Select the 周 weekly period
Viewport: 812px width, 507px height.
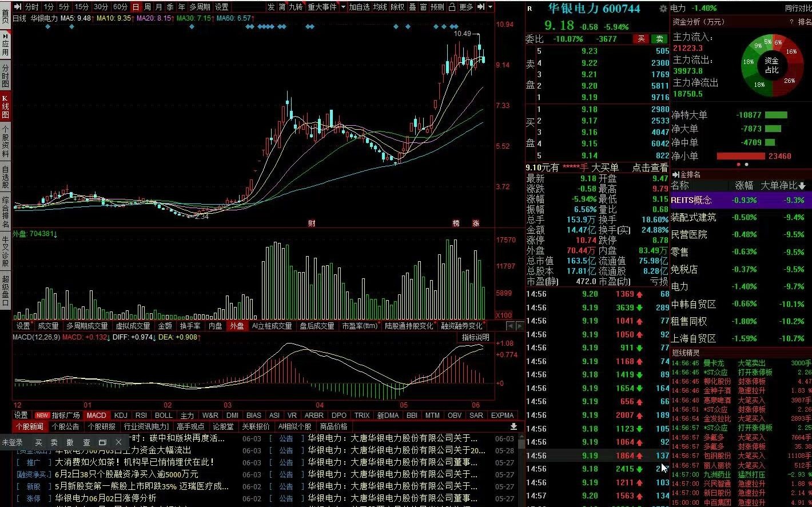coord(148,7)
